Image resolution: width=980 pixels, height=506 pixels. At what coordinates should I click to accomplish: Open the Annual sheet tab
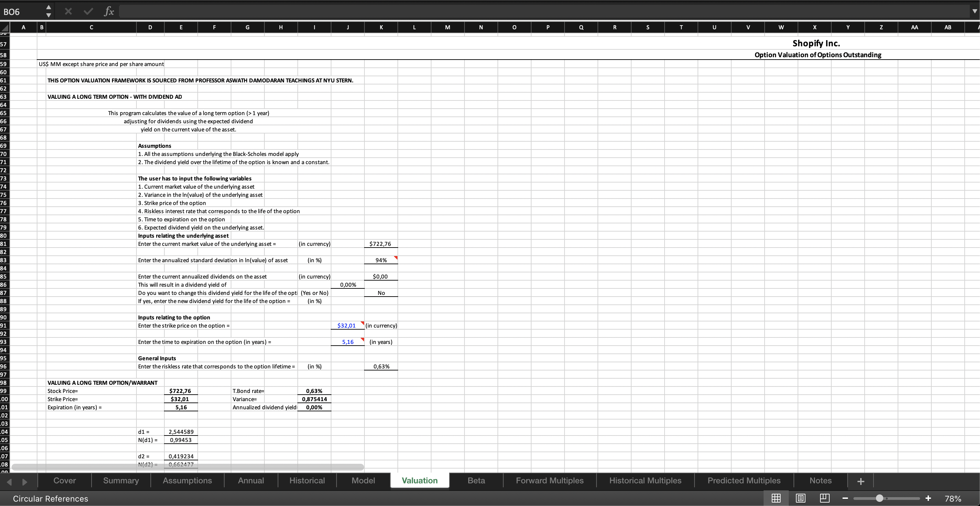(251, 480)
